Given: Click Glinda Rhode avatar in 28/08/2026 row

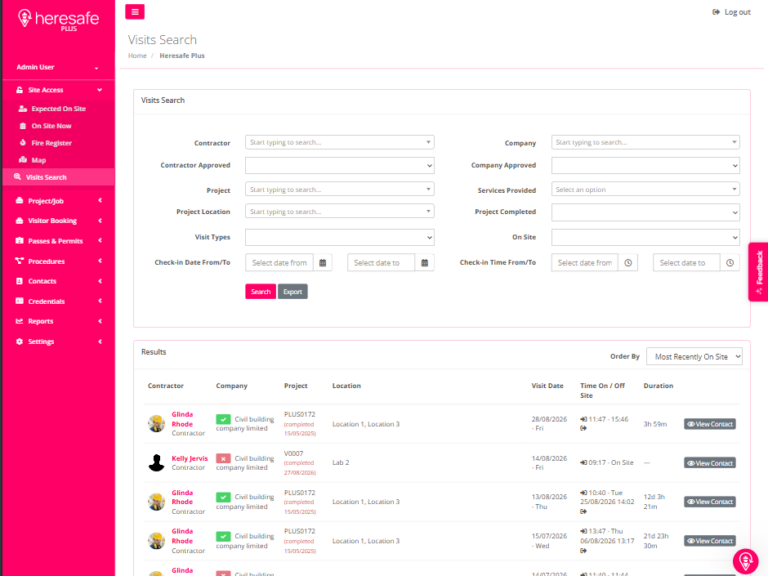Looking at the screenshot, I should tap(157, 424).
